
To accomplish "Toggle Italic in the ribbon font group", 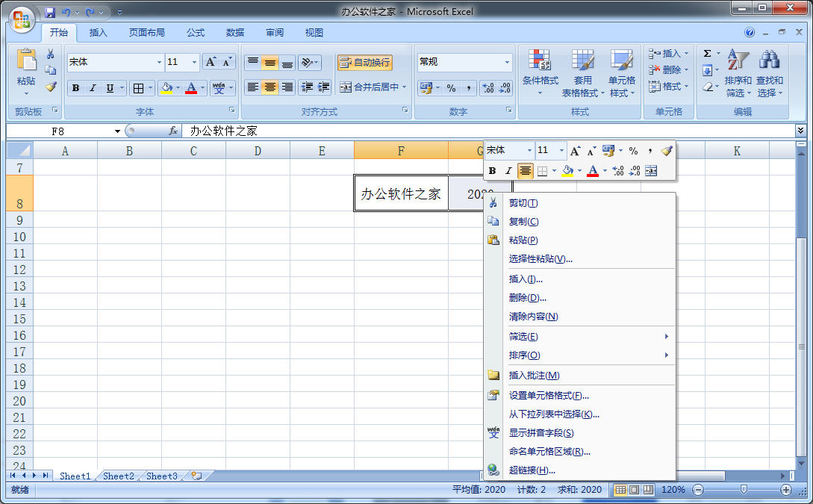I will tap(93, 88).
